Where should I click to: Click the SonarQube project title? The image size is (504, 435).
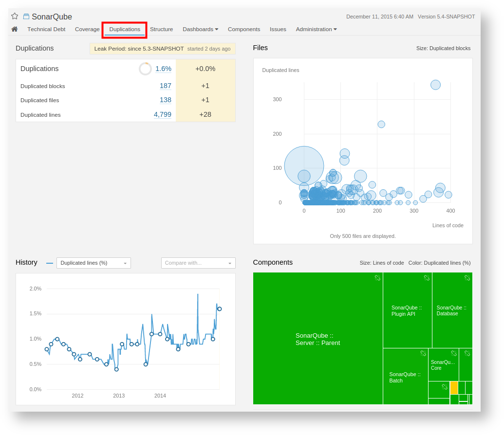coord(52,17)
